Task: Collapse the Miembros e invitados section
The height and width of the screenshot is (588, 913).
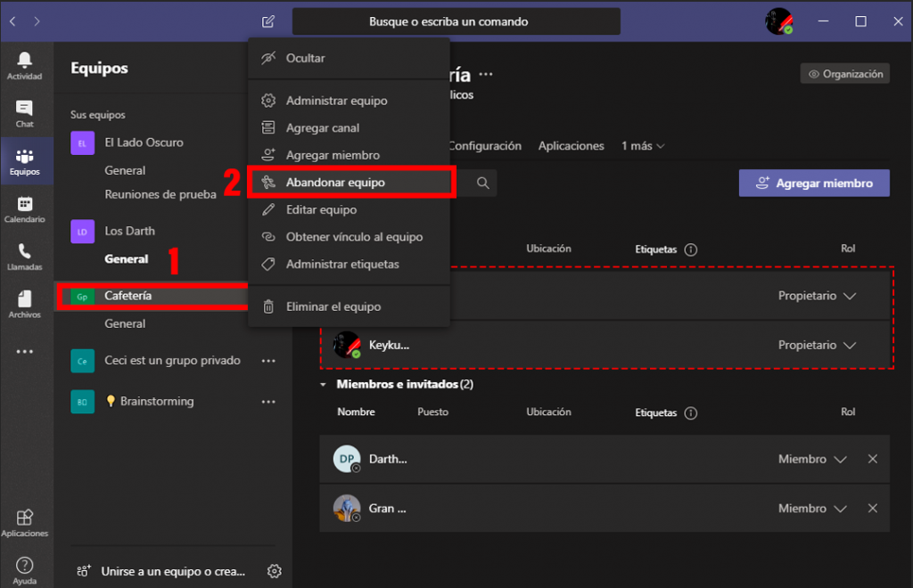Action: point(323,384)
